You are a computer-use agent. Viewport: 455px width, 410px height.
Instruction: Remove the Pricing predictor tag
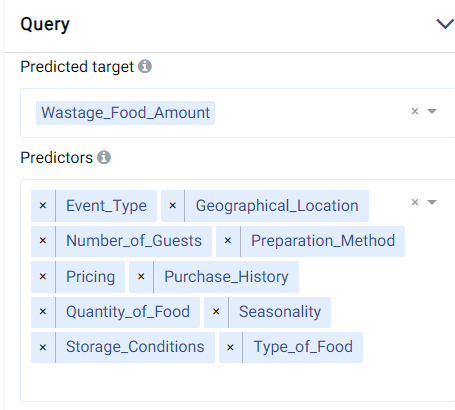43,277
